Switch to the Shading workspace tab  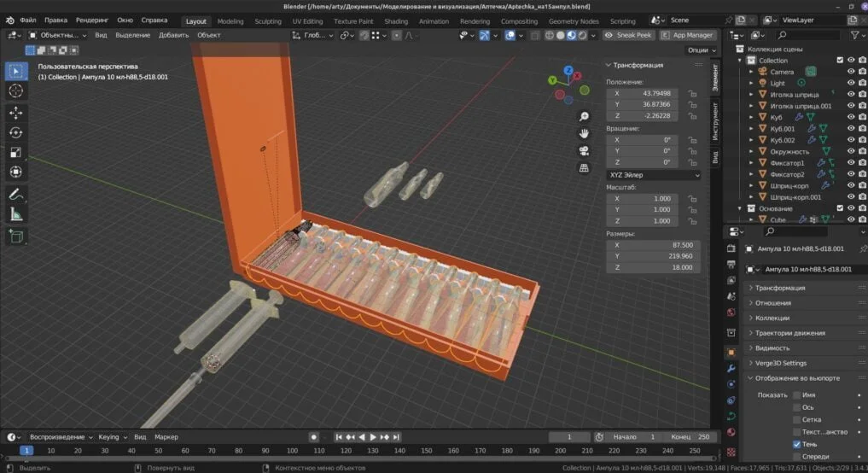[x=396, y=21]
